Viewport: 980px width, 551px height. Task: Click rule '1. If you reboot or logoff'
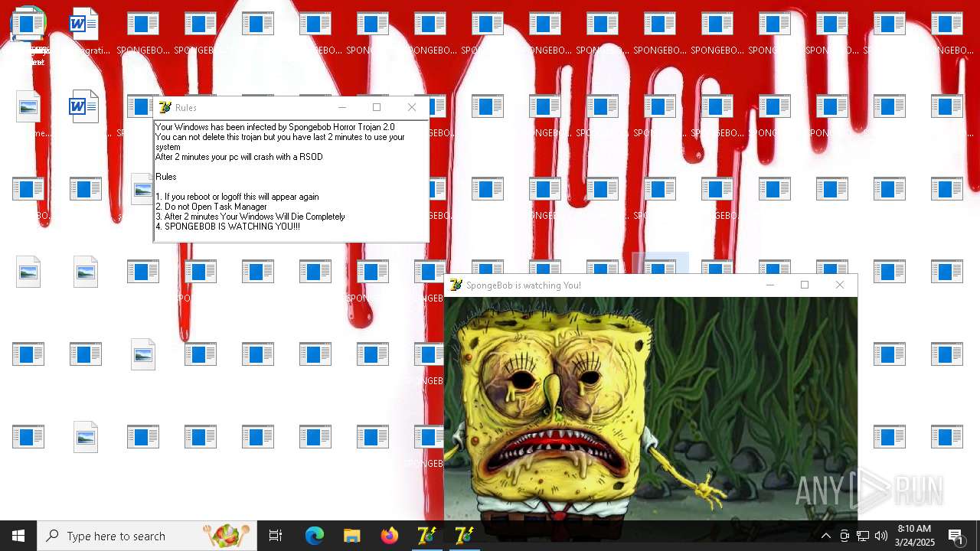tap(237, 197)
